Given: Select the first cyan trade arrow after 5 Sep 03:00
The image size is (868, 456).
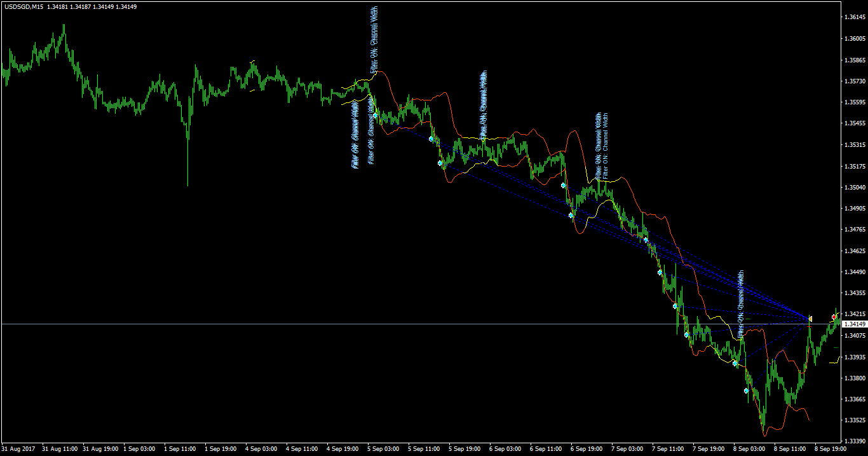Looking at the screenshot, I should (375, 115).
